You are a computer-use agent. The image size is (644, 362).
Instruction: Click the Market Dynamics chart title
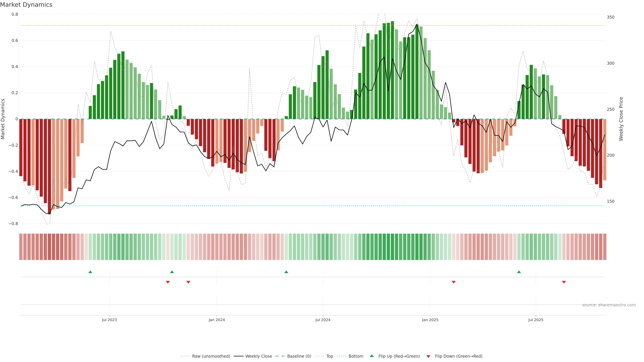click(x=26, y=5)
